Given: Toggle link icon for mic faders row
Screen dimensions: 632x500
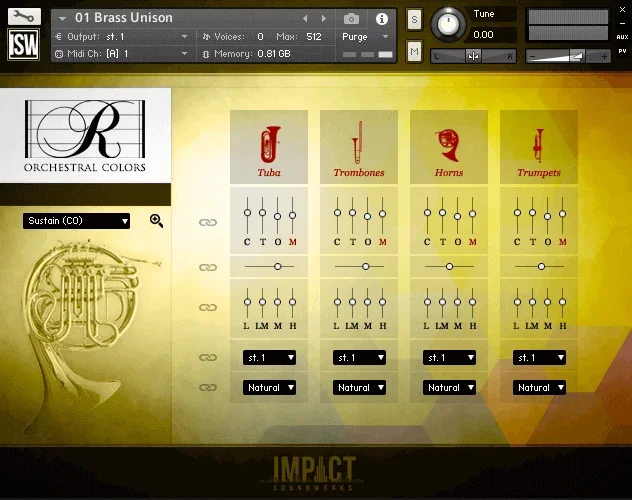Looking at the screenshot, I should (208, 222).
